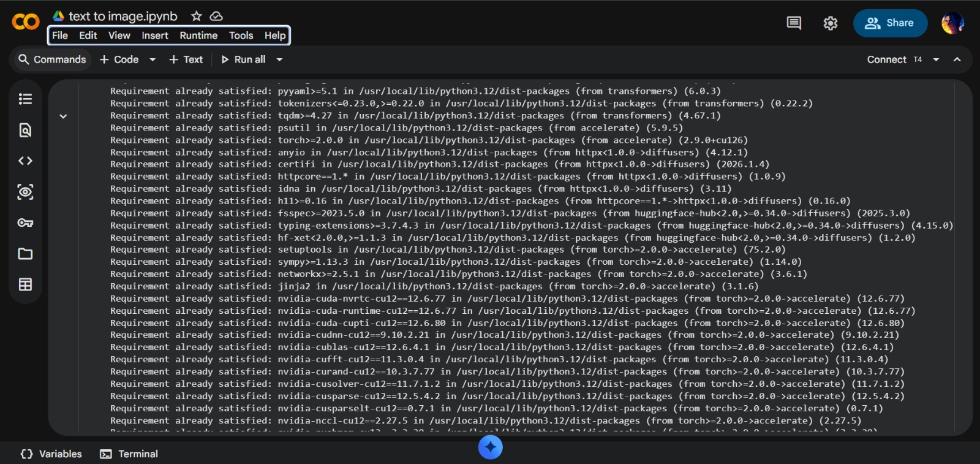980x464 pixels.
Task: Open the Find and replace sidebar icon
Action: 25,130
